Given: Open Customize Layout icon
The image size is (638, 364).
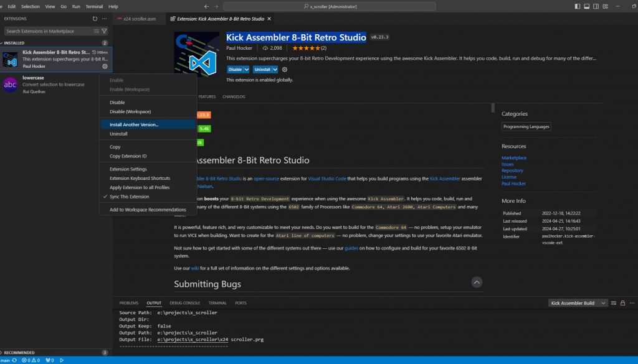Looking at the screenshot, I should pyautogui.click(x=606, y=6).
